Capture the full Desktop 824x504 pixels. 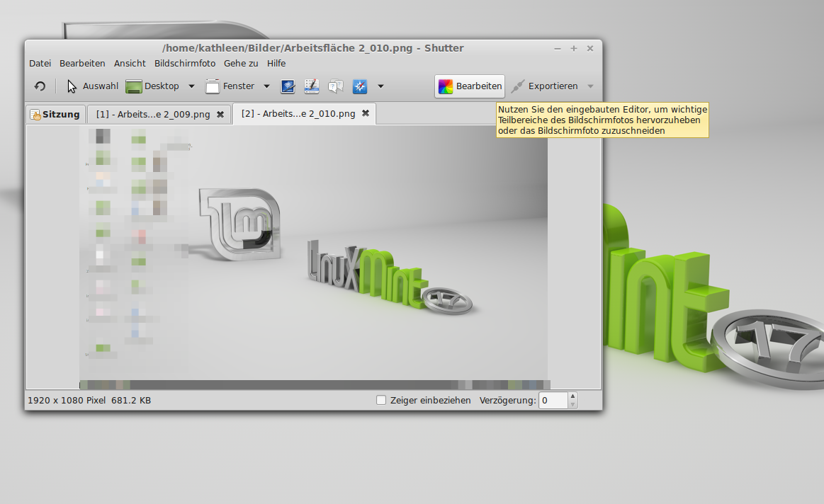click(153, 86)
